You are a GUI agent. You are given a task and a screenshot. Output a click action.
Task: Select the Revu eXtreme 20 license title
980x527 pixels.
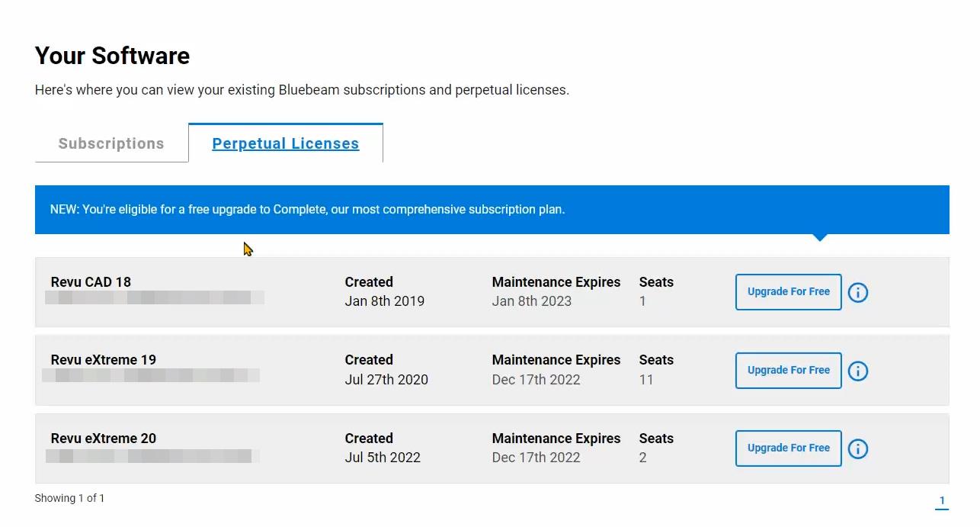point(104,439)
